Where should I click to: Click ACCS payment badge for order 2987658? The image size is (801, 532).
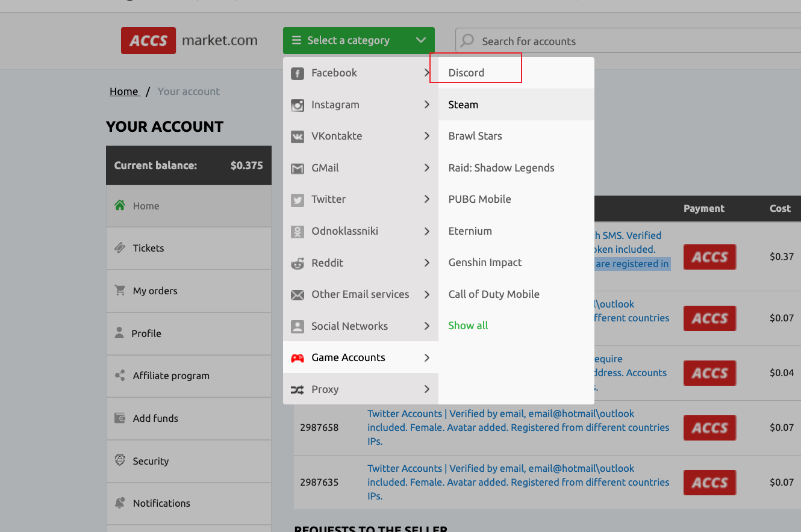pos(709,428)
